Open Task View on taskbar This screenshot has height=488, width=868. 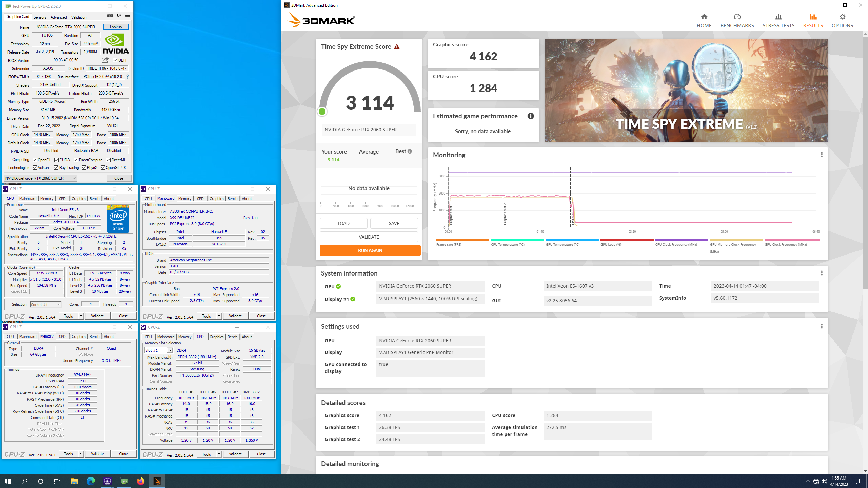[x=57, y=481]
